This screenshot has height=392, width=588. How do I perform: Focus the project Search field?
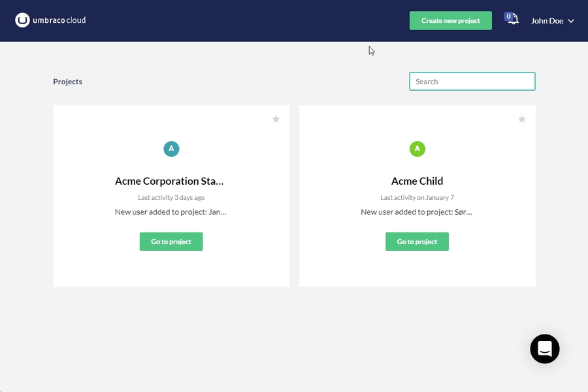(x=472, y=82)
